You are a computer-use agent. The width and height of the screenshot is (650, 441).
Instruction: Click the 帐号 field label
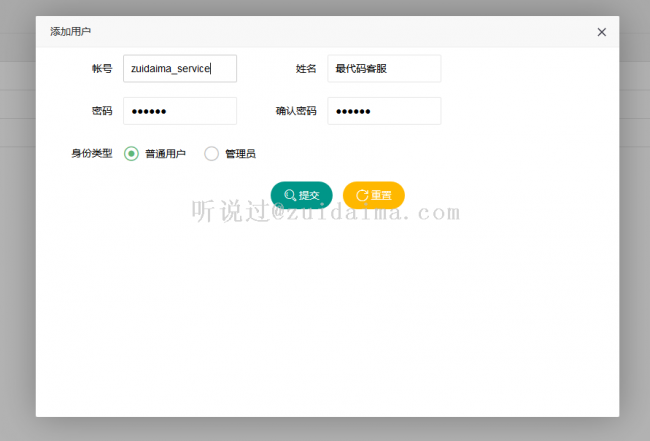(102, 69)
